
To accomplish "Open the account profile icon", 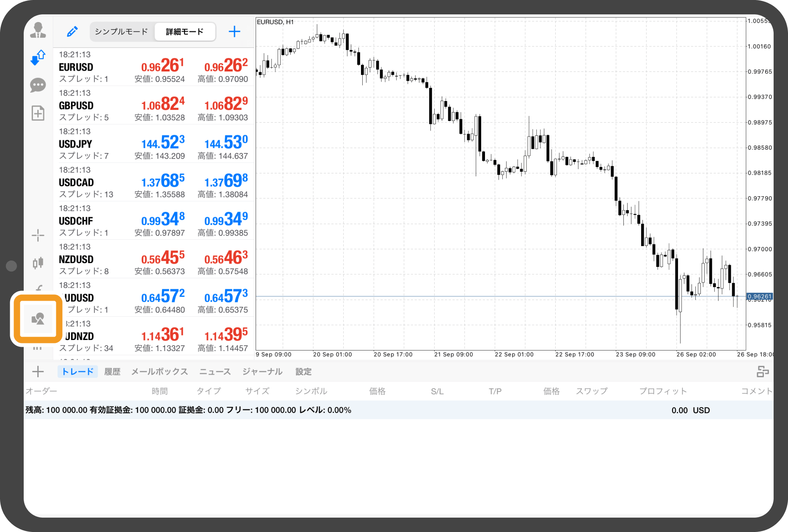I will click(x=38, y=30).
